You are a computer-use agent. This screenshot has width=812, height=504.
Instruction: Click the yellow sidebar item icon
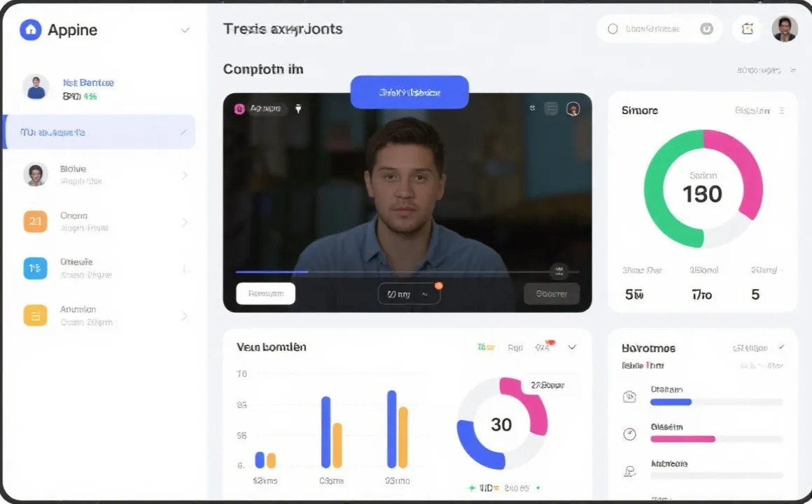pyautogui.click(x=35, y=315)
